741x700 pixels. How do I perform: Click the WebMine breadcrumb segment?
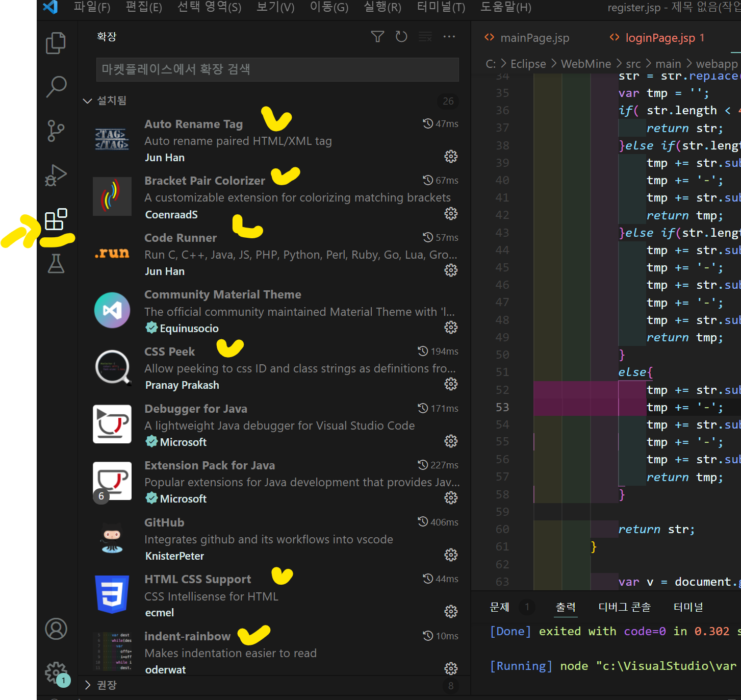click(x=586, y=64)
